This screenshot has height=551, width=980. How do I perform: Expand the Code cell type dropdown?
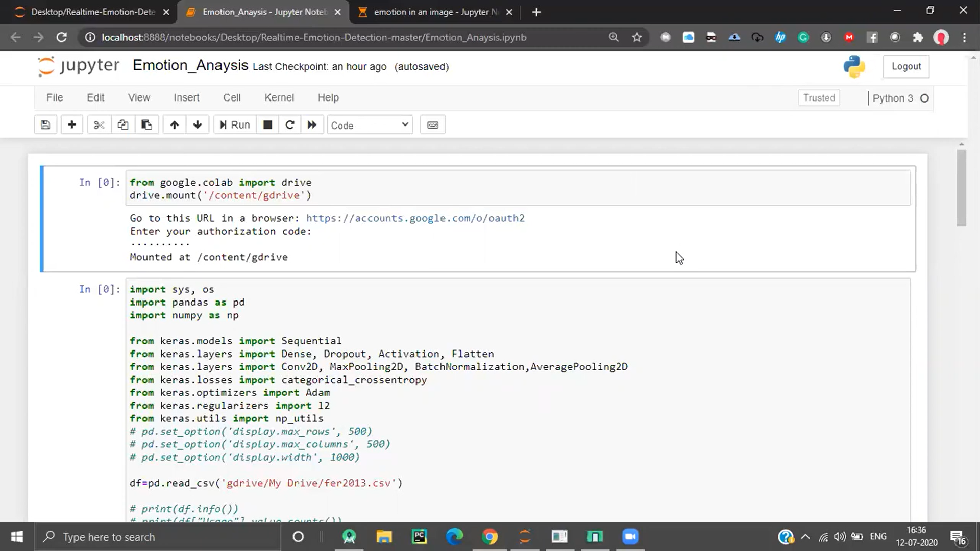point(370,125)
